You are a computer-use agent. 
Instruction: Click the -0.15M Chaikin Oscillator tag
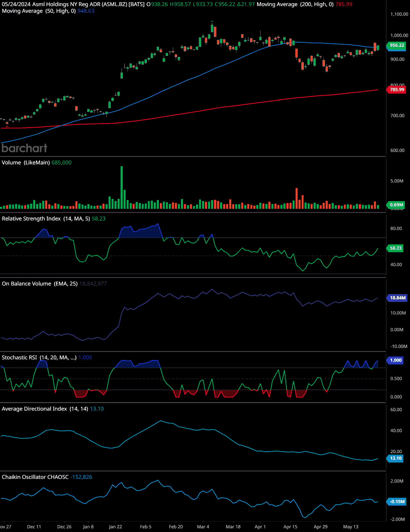tap(397, 502)
